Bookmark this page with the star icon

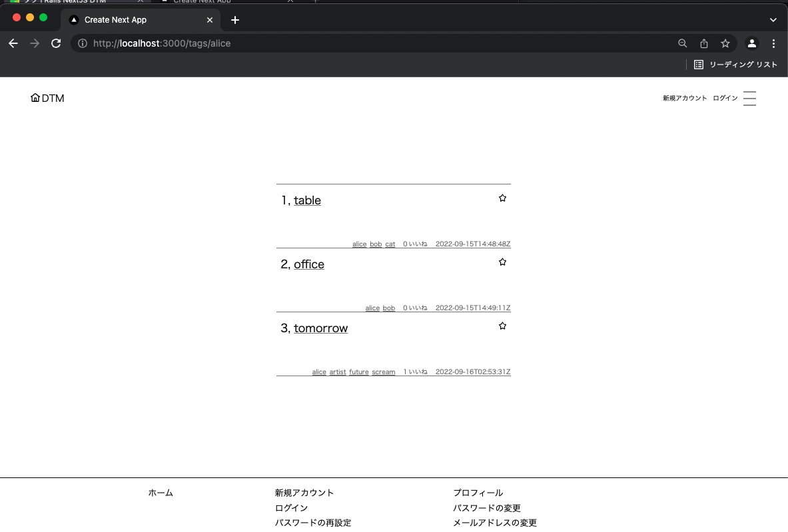pos(725,43)
